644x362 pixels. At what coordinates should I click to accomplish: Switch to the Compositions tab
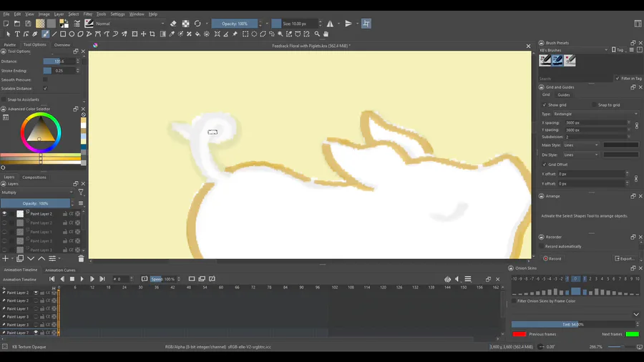(34, 177)
